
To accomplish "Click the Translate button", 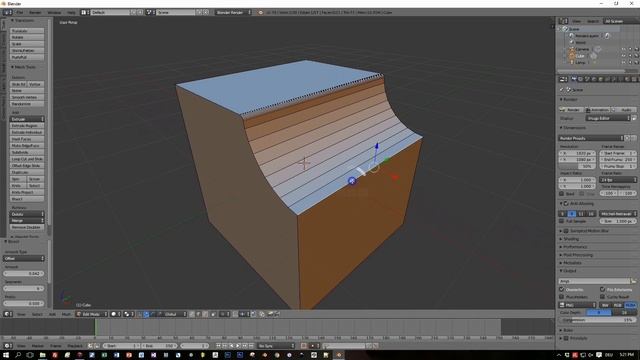I will 27,31.
